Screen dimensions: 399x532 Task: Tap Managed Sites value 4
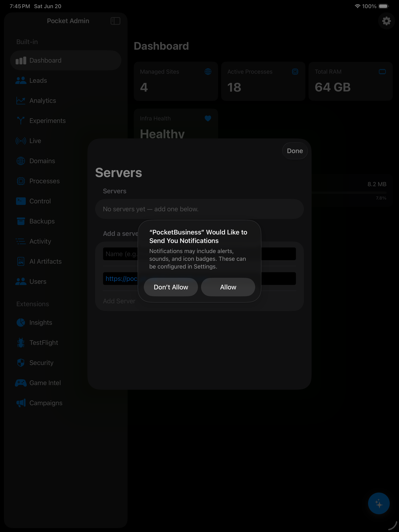tap(144, 87)
